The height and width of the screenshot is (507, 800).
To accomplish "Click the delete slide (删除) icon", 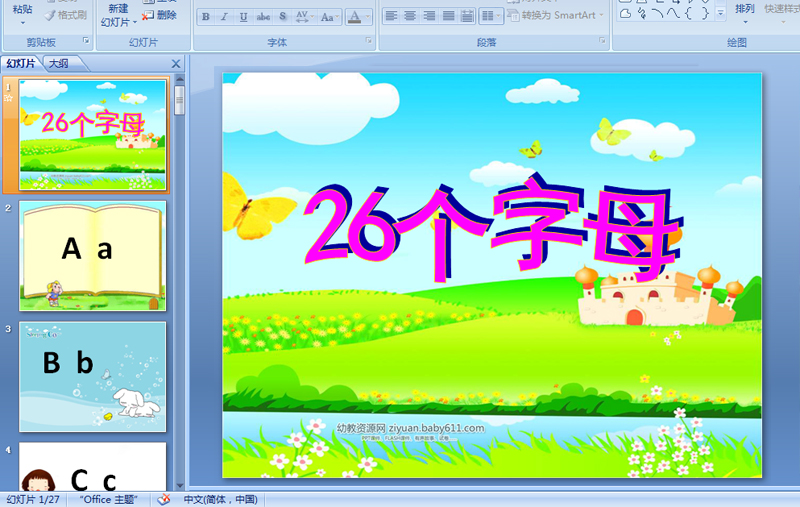I will point(160,15).
